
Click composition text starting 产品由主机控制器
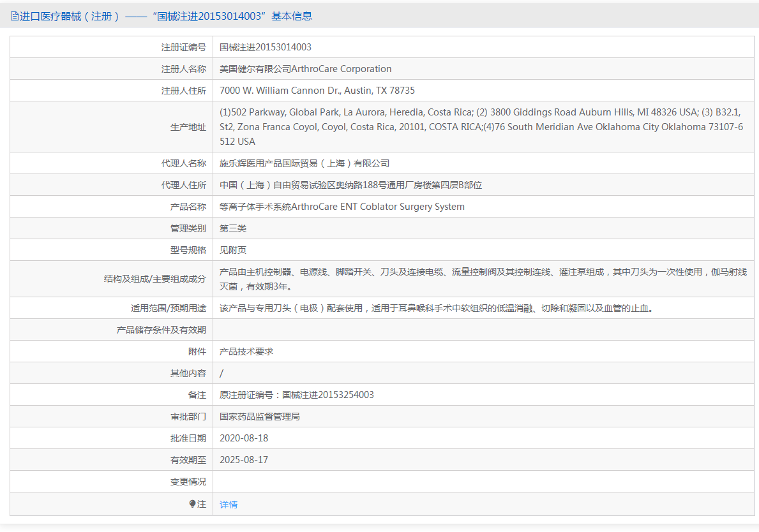483,279
